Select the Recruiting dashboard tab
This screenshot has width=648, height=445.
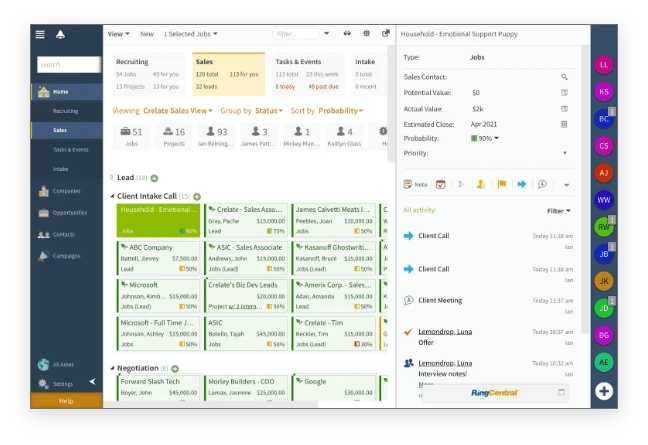(148, 74)
